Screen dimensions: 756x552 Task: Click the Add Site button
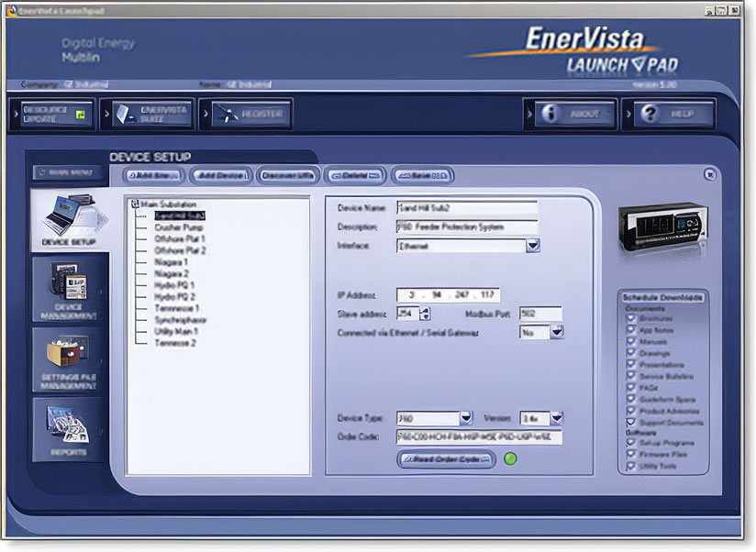(153, 176)
